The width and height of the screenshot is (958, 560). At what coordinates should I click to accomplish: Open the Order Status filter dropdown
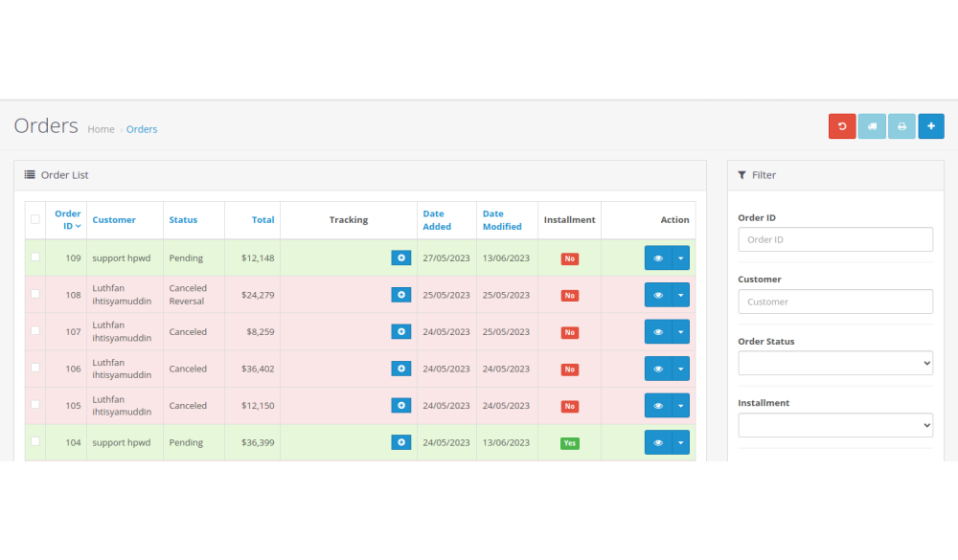(x=835, y=364)
